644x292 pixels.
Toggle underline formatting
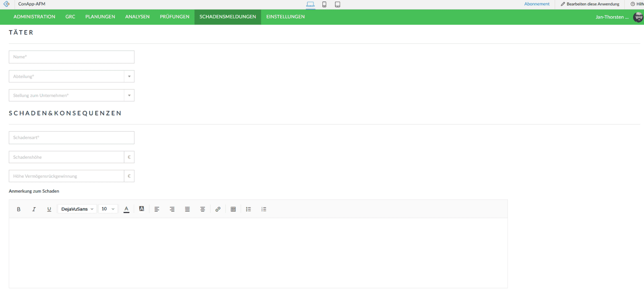click(49, 209)
